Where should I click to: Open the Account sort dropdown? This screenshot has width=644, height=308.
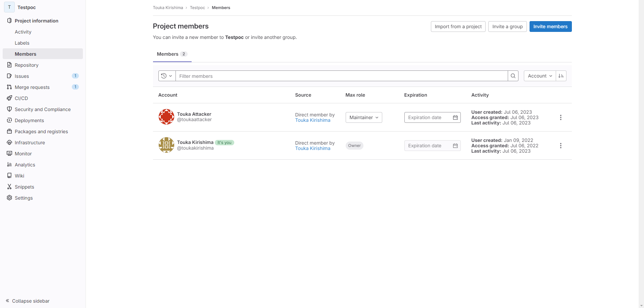(540, 76)
